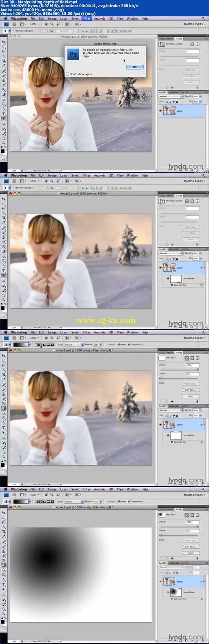Choose the Radial Gradient style under the cursor
The width and height of the screenshot is (209, 644).
(40, 345)
